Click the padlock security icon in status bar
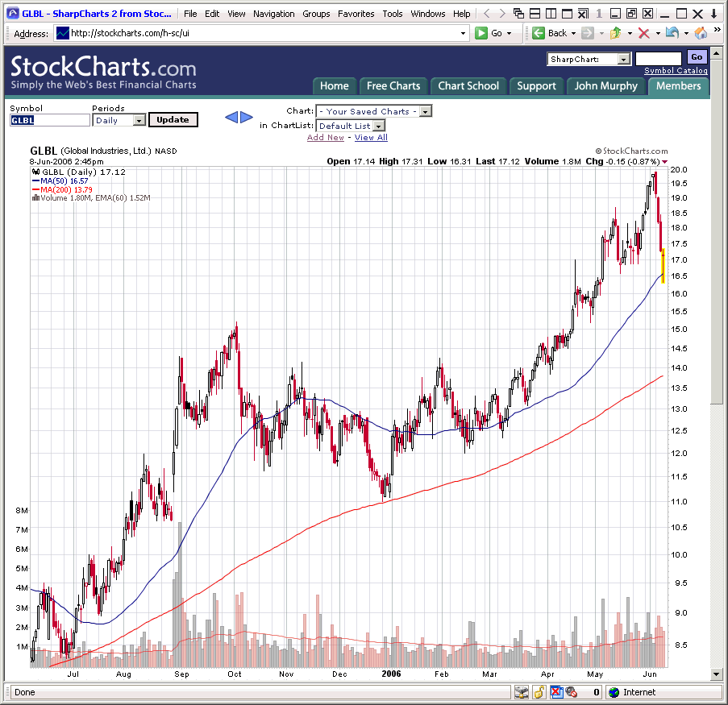Viewport: 728px width, 705px height. click(539, 691)
